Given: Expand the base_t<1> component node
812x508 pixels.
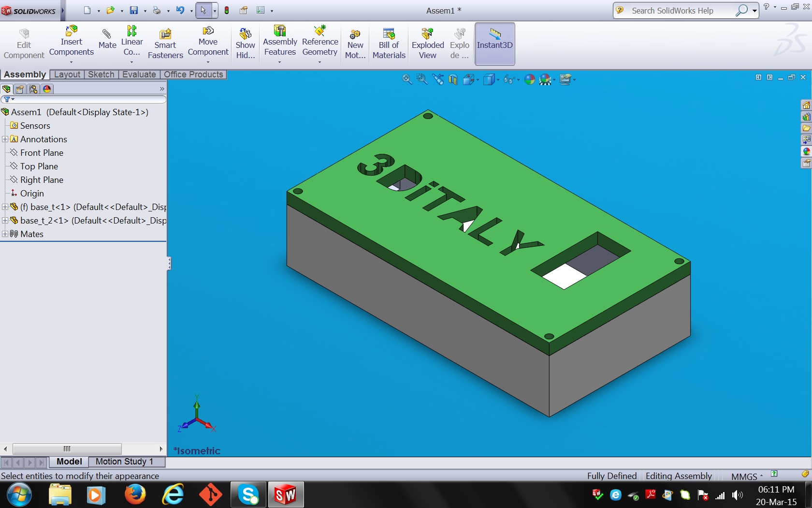Looking at the screenshot, I should (x=5, y=207).
